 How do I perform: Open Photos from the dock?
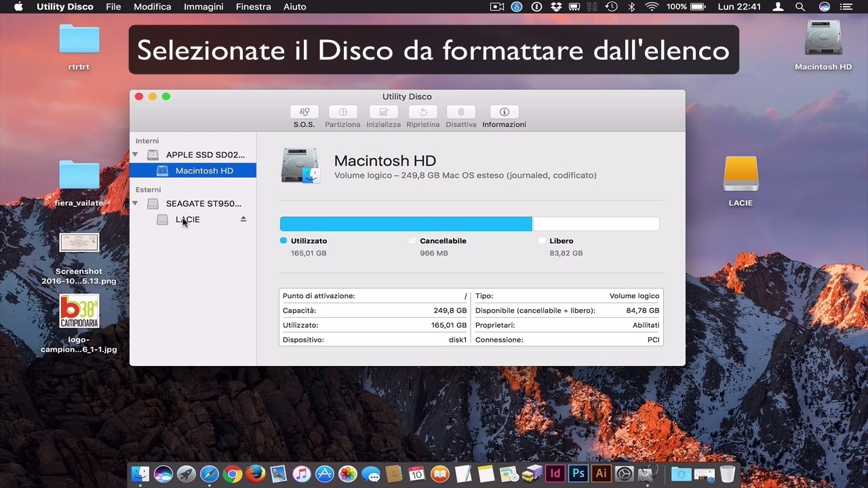pyautogui.click(x=348, y=473)
